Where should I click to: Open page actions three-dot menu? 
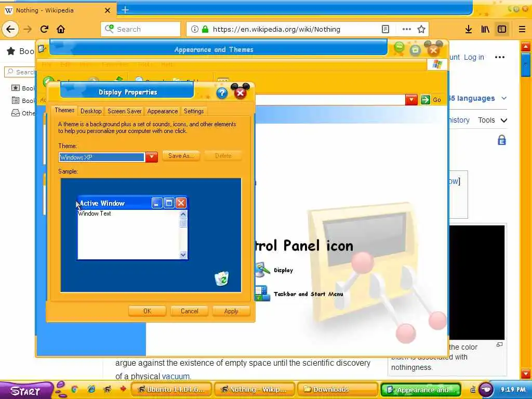[x=406, y=29]
